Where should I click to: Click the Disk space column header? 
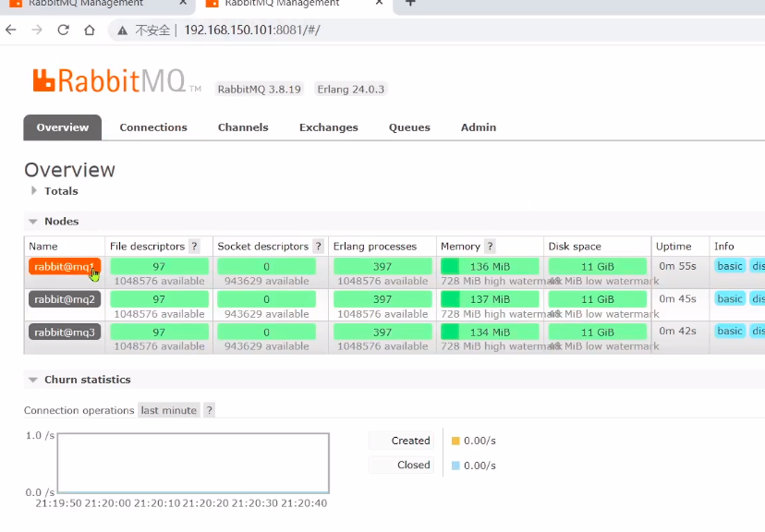(575, 247)
